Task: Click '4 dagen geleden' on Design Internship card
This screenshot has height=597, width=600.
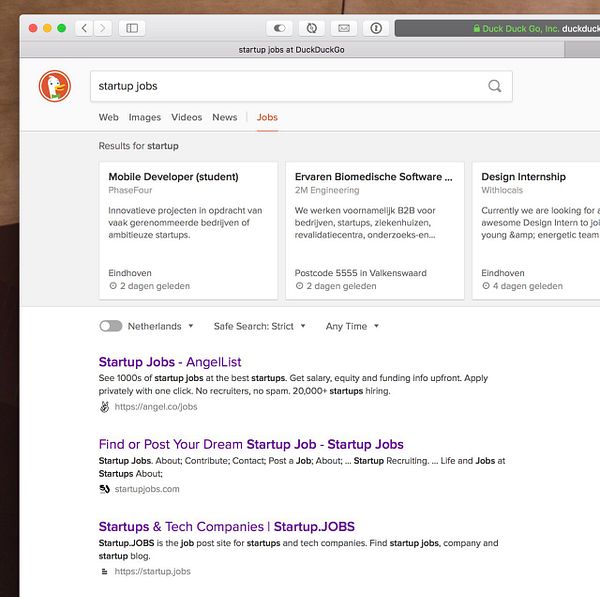Action: [528, 286]
